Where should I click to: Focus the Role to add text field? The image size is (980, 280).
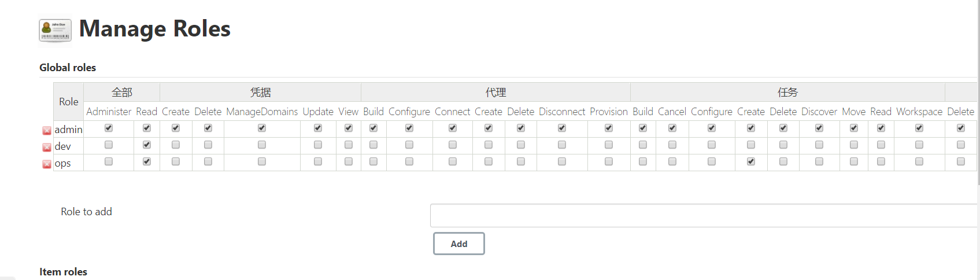click(704, 215)
